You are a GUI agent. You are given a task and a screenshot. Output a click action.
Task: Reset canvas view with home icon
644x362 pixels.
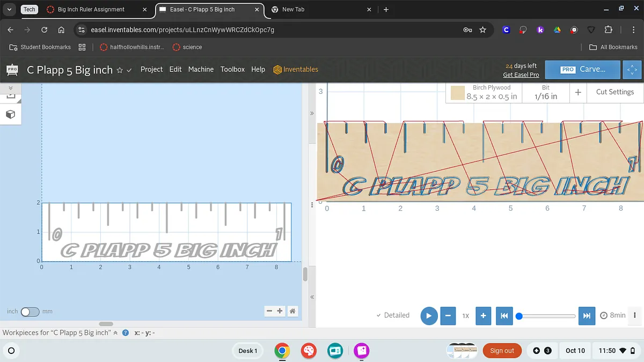(x=292, y=311)
